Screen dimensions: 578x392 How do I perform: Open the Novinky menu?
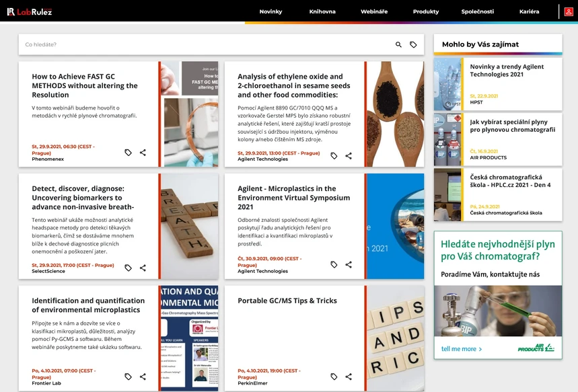click(x=270, y=11)
